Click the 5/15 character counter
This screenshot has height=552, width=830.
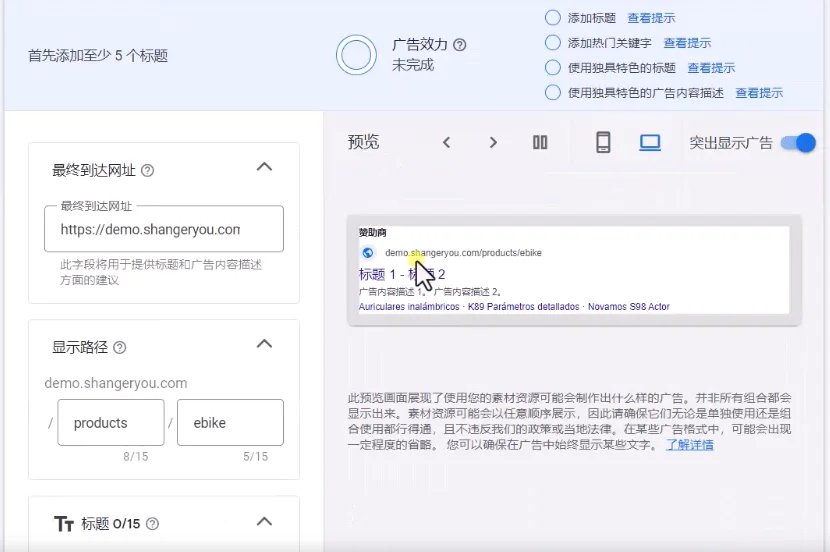click(255, 456)
